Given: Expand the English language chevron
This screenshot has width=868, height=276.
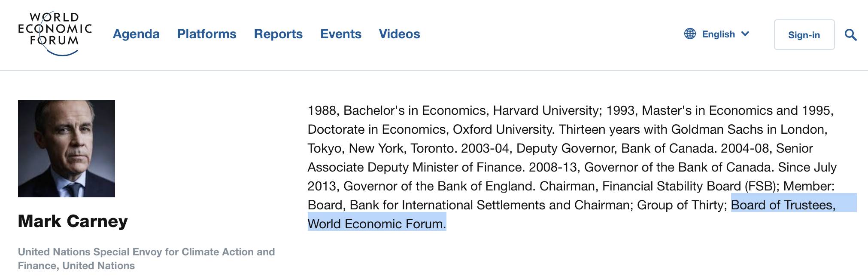Looking at the screenshot, I should [745, 34].
